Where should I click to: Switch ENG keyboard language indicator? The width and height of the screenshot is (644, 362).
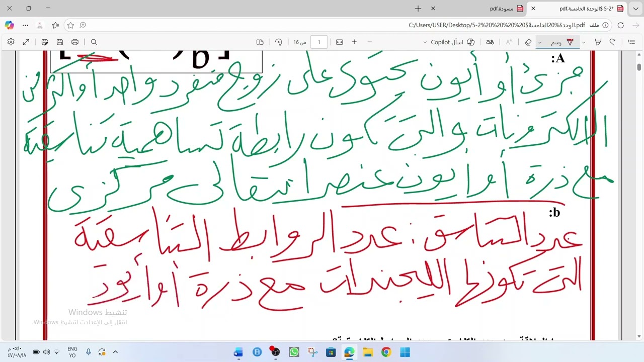click(x=72, y=352)
